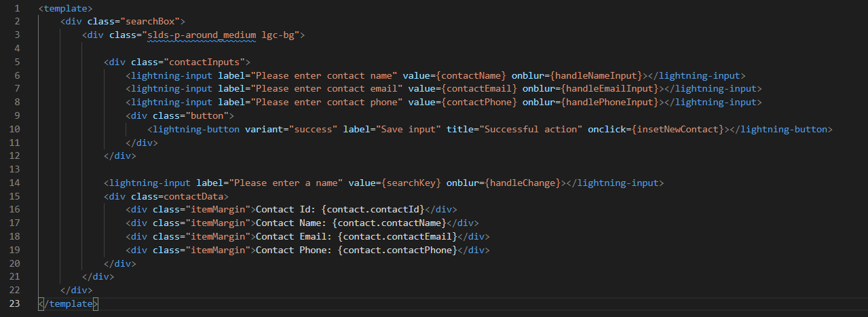868x317 pixels.
Task: Click line number 23 in the gutter
Action: click(14, 303)
